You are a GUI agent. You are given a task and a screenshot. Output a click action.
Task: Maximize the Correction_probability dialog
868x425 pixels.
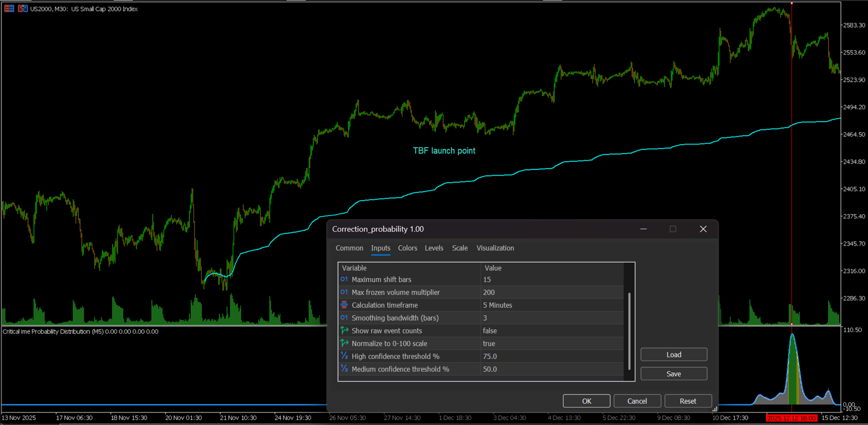(x=673, y=229)
